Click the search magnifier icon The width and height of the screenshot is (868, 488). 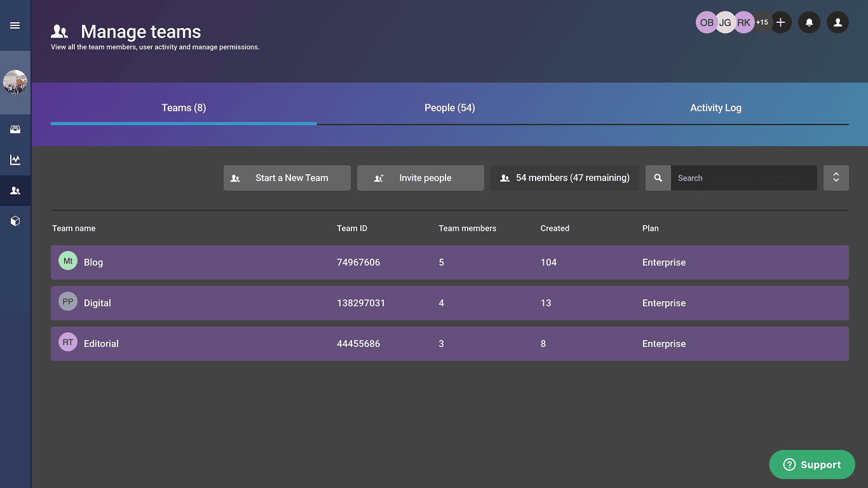(x=658, y=178)
